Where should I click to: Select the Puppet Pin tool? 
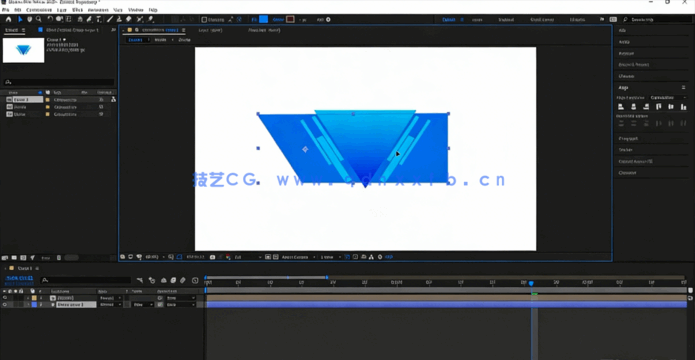(151, 19)
